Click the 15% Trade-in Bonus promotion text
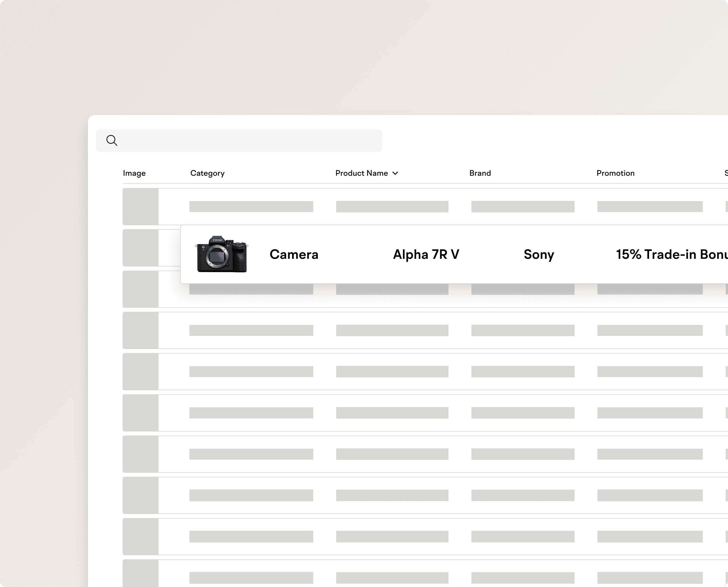 click(671, 254)
